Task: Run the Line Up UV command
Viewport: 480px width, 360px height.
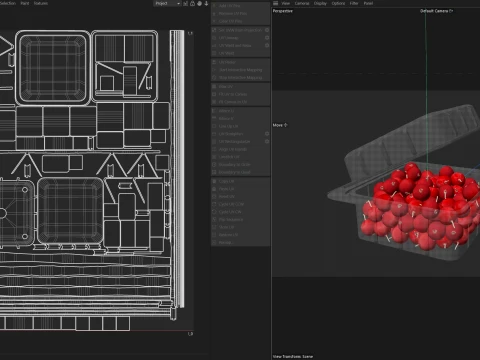Action: click(240, 126)
